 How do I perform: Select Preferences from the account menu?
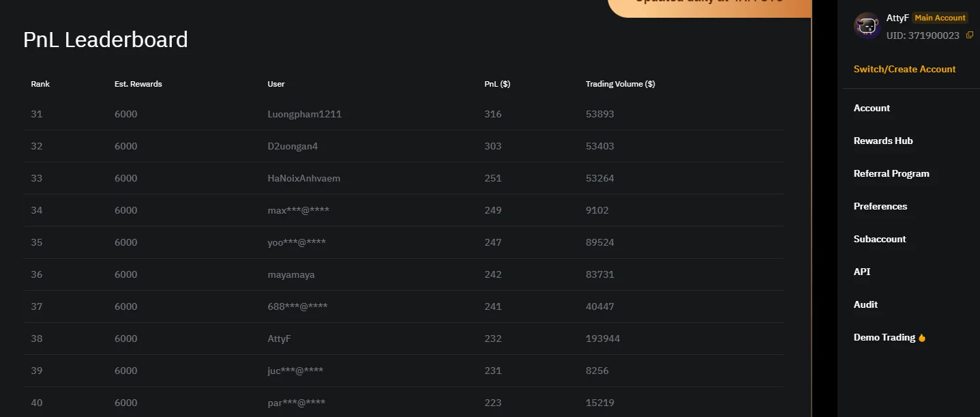pos(880,206)
